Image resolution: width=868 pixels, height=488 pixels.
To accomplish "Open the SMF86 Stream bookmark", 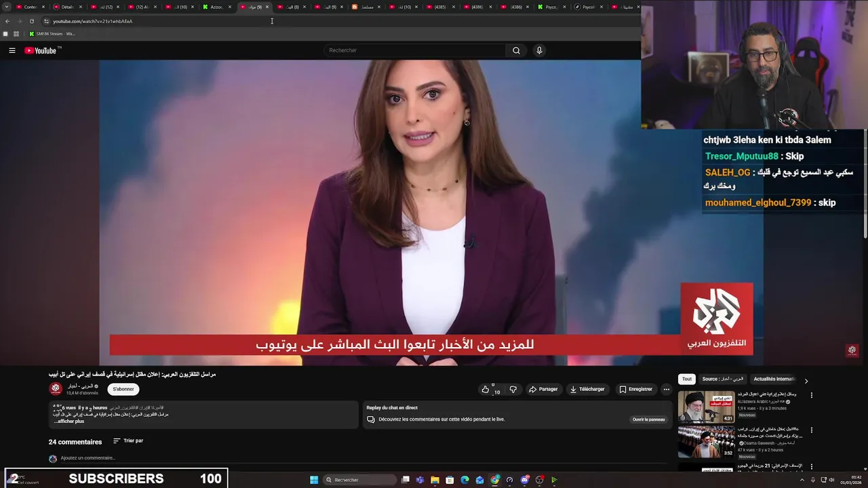I will coord(52,34).
